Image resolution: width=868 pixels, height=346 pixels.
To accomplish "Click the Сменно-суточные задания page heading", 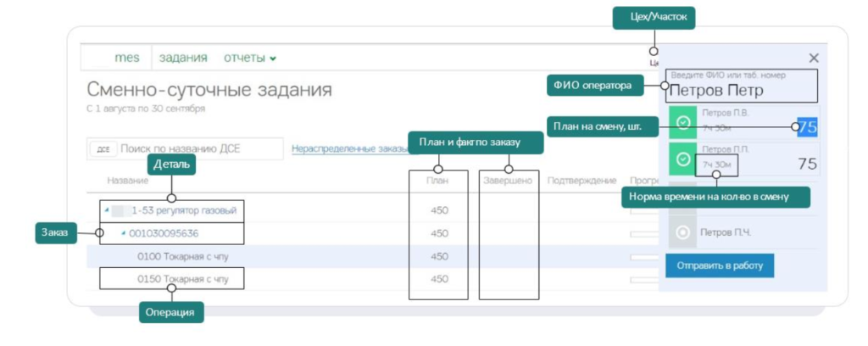I will [x=209, y=89].
